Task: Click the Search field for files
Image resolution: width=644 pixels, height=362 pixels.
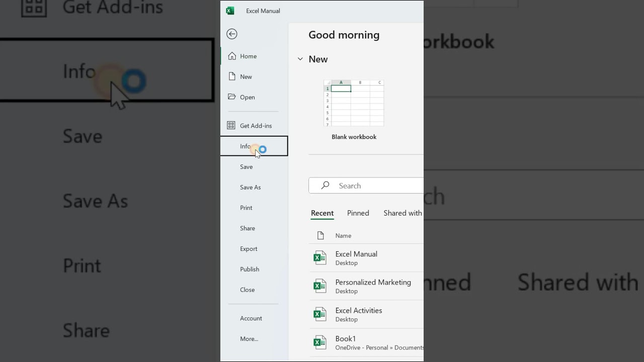Action: (366, 186)
